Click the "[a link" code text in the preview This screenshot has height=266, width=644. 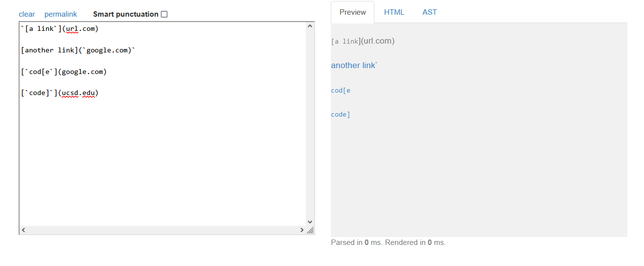click(x=345, y=42)
